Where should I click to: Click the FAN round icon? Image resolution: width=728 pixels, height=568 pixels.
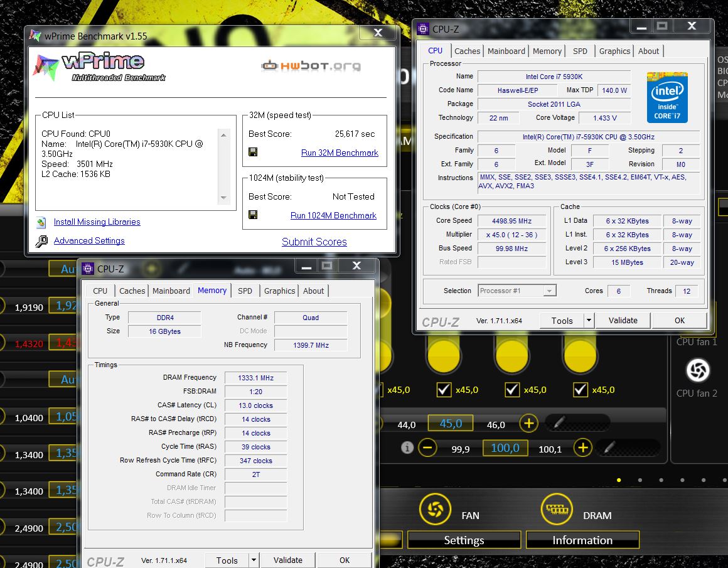435,510
